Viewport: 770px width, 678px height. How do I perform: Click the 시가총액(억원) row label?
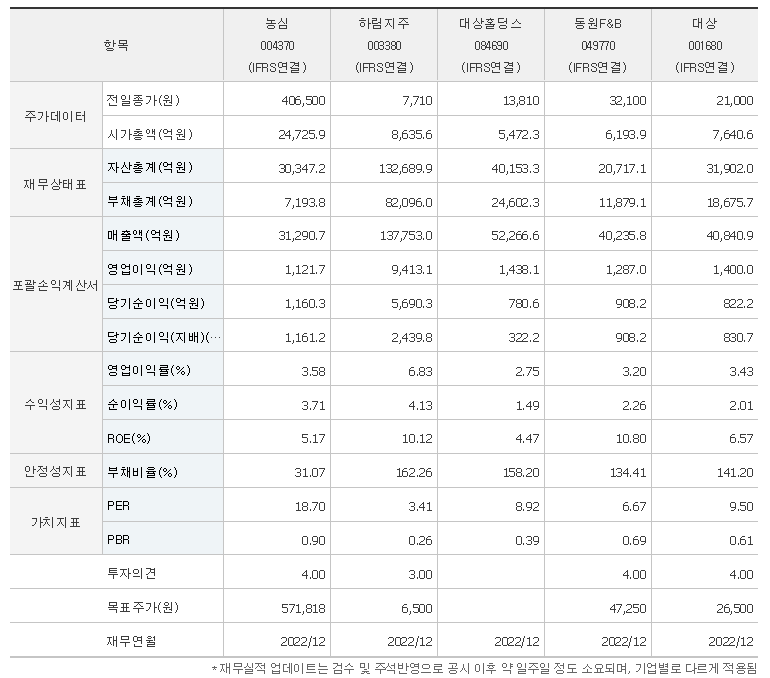150,134
